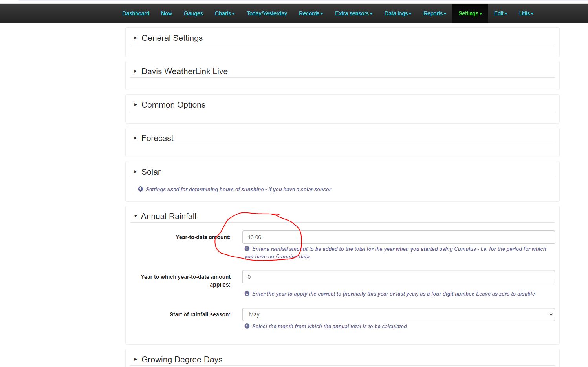Go to the Now page
The width and height of the screenshot is (588, 367).
pos(167,13)
